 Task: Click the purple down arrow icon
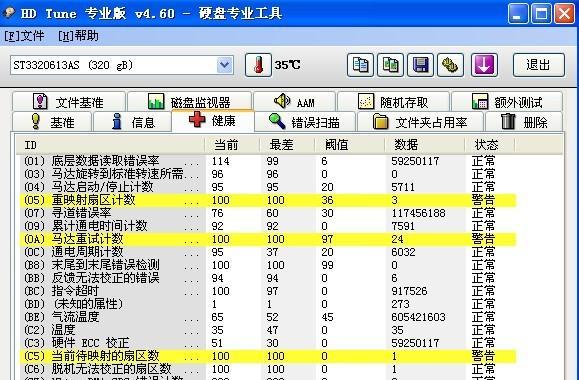click(484, 65)
